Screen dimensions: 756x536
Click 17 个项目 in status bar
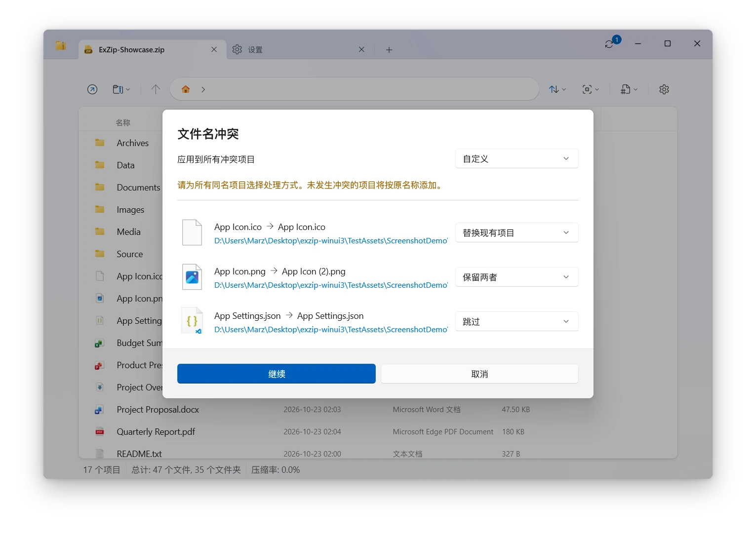[102, 470]
